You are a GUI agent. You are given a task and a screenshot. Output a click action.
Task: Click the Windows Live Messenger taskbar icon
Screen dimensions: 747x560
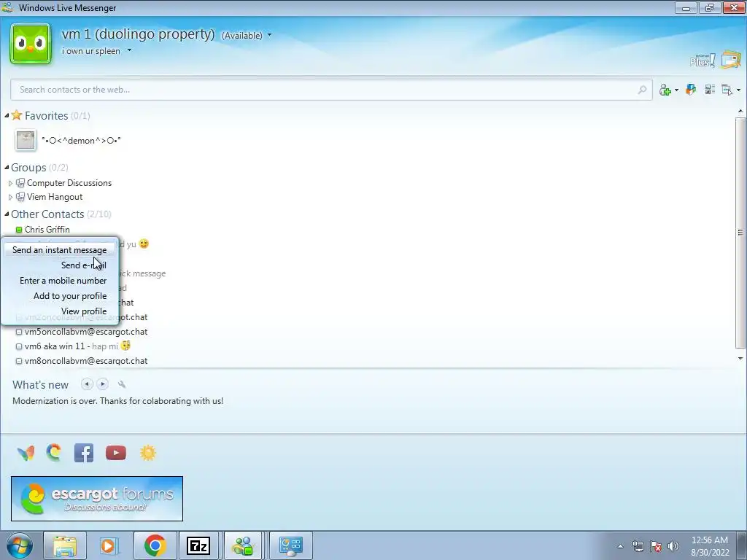click(243, 545)
